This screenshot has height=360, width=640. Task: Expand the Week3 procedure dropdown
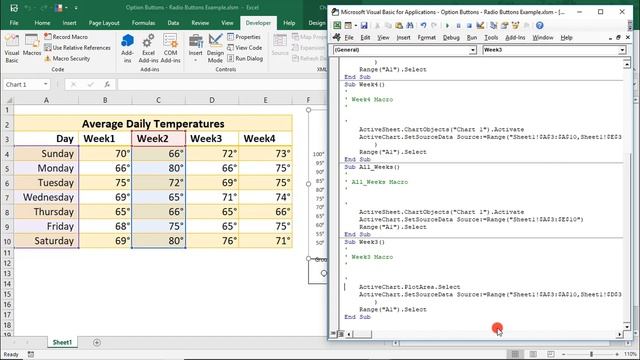pos(622,50)
